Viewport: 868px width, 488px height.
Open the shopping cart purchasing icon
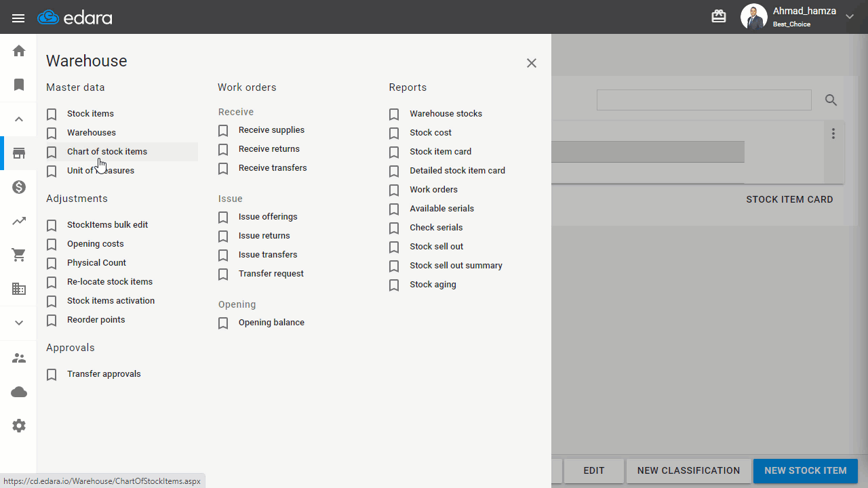pos(19,255)
